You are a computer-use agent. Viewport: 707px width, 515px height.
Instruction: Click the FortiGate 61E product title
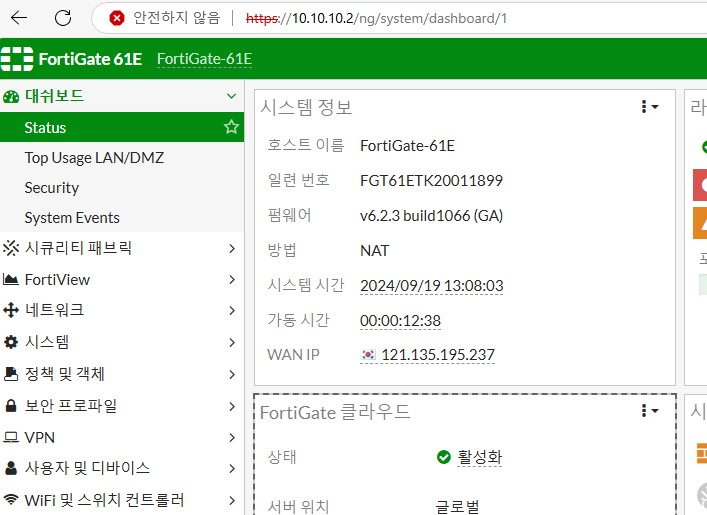[x=90, y=59]
